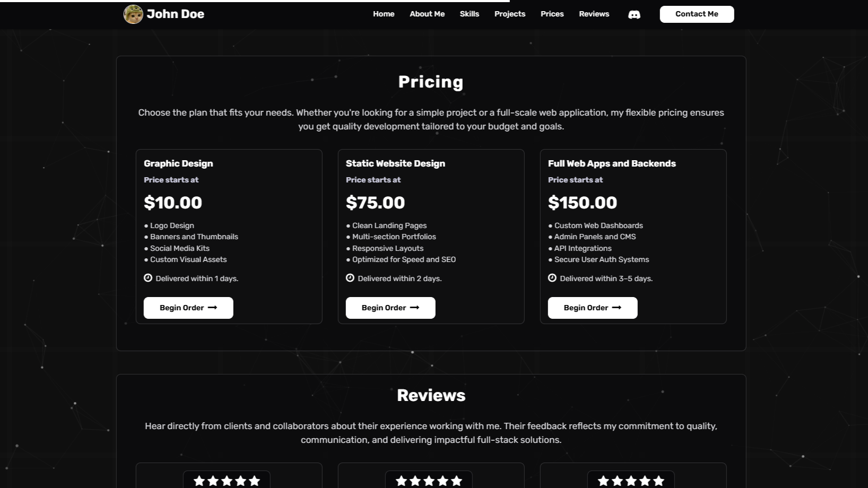
Task: Navigate to Skills in the navbar
Action: pos(470,14)
